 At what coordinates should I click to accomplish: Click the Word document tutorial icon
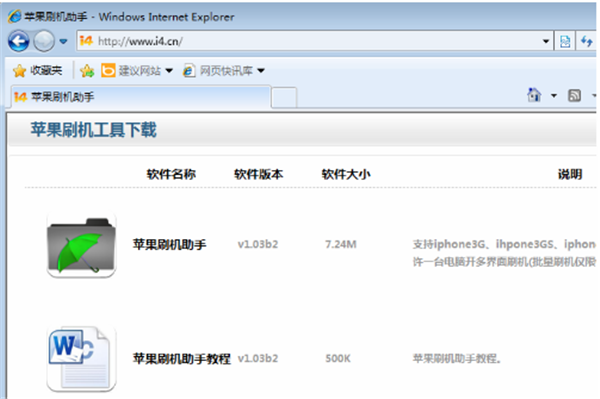[x=82, y=358]
